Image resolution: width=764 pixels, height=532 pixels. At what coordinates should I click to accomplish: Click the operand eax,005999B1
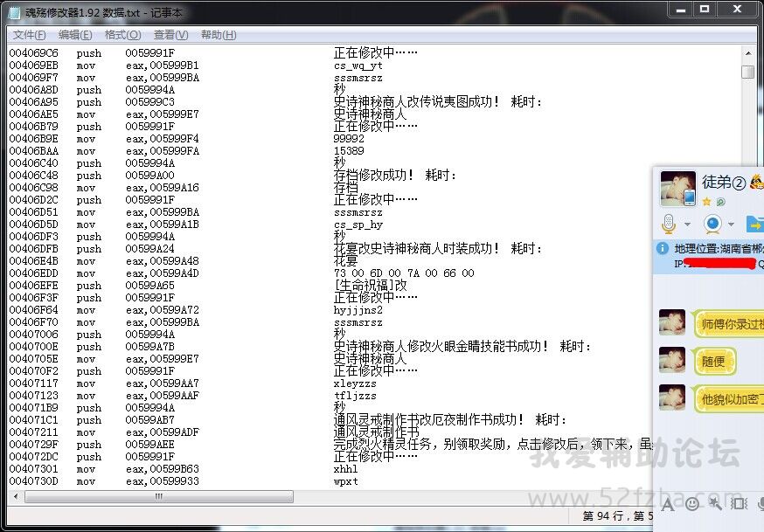click(x=163, y=66)
